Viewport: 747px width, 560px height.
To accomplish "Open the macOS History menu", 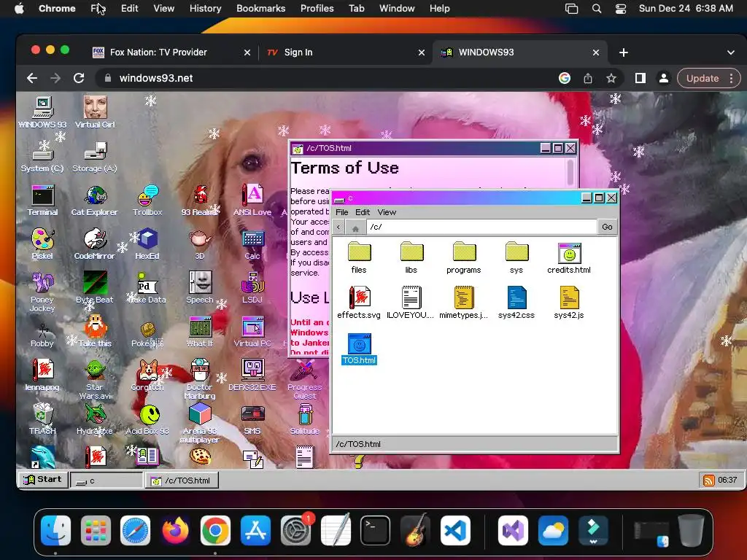I will pyautogui.click(x=205, y=8).
